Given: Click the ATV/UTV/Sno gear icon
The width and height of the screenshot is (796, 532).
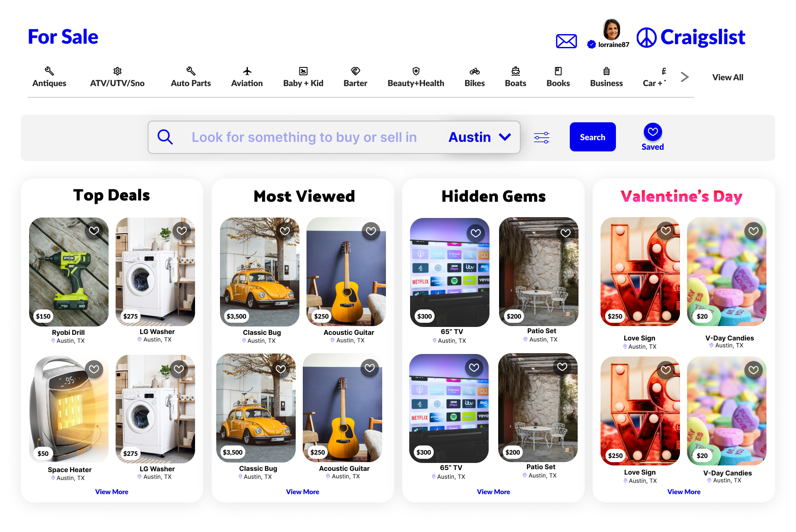Looking at the screenshot, I should 117,71.
